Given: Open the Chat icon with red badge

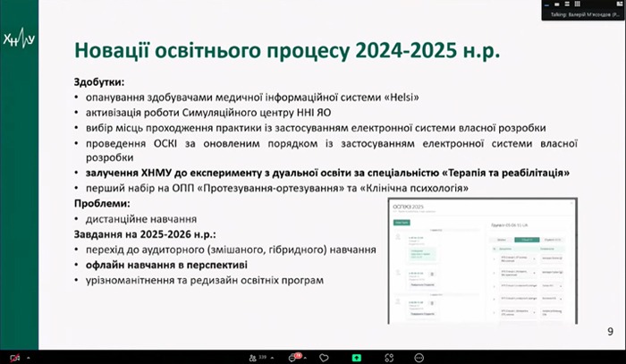Looking at the screenshot, I should [x=294, y=358].
